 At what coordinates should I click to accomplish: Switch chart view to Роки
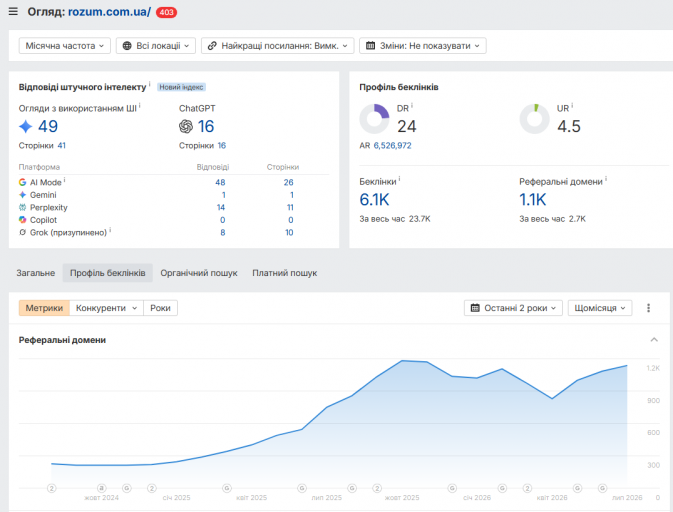tap(160, 308)
